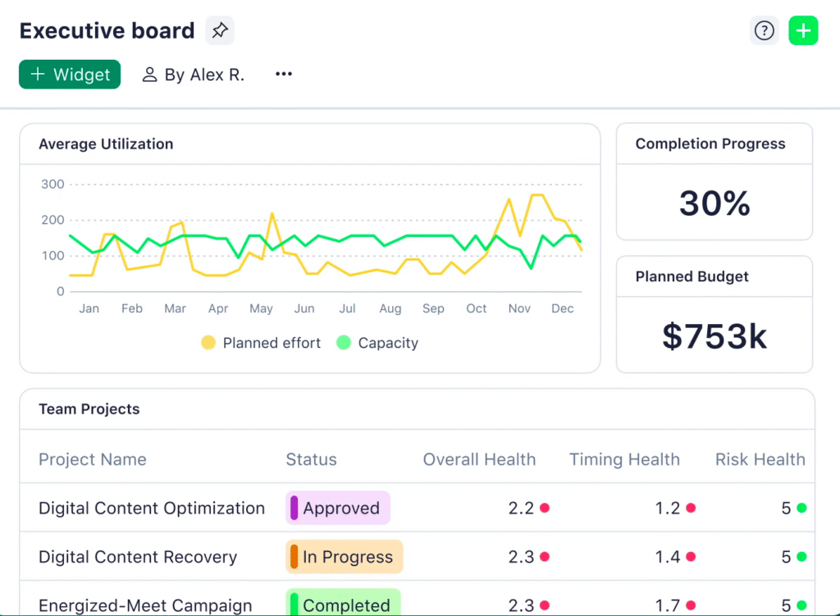
Task: Sort by Overall Health column header
Action: click(x=479, y=459)
